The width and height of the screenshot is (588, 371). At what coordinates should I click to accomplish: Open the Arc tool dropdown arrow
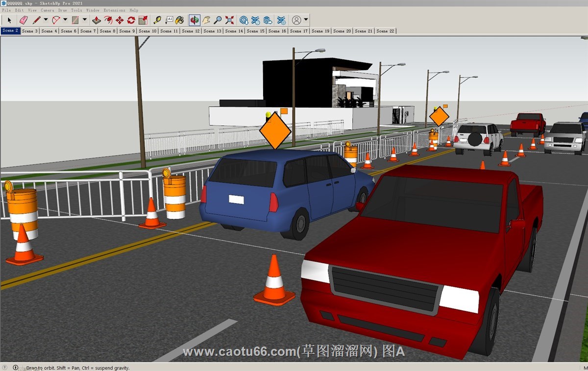[65, 20]
